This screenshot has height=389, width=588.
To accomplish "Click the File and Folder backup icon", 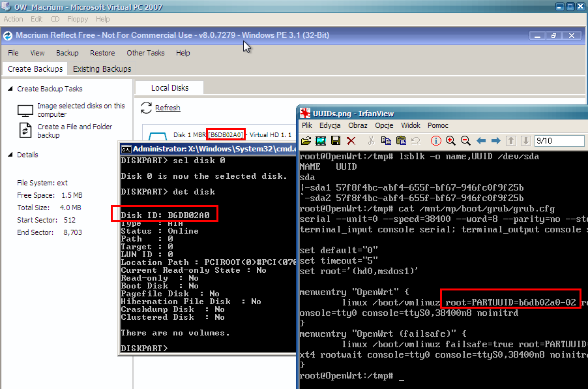I will point(25,131).
